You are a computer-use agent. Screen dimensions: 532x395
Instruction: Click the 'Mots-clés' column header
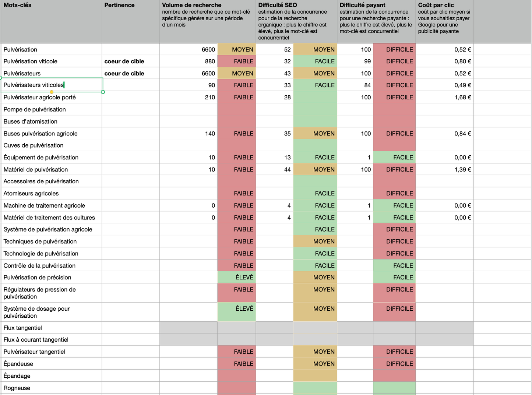coord(51,21)
